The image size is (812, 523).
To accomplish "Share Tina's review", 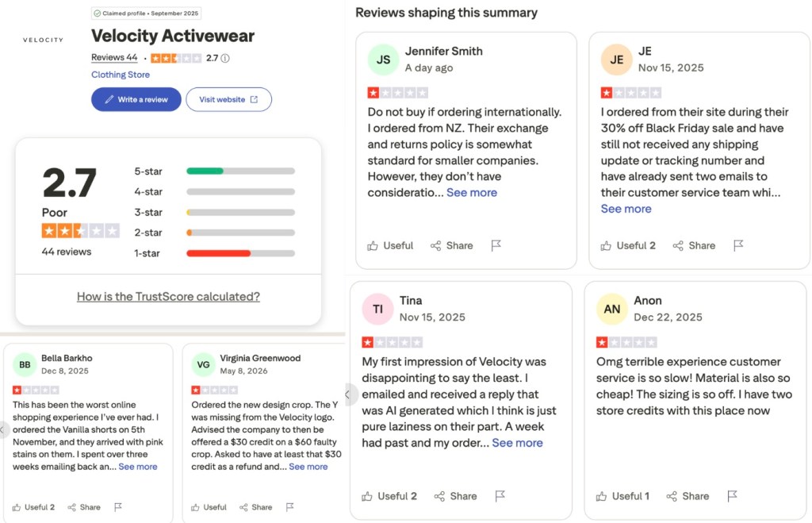I will [455, 496].
